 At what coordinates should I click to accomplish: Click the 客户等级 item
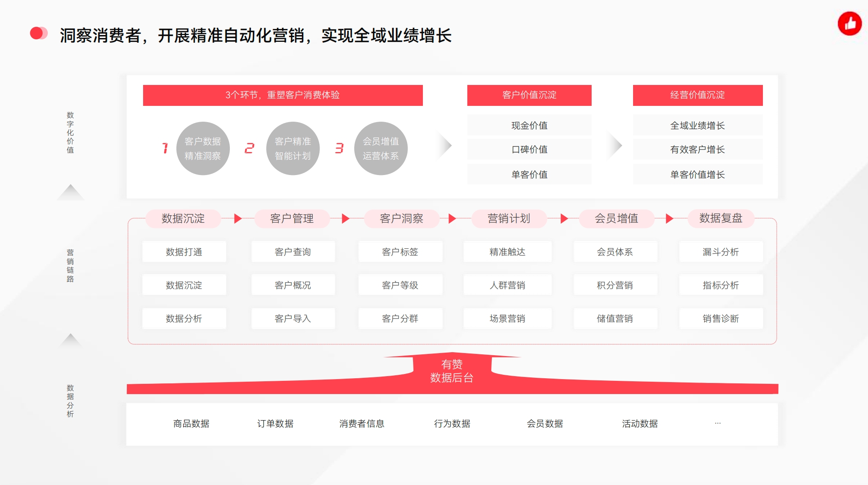click(x=400, y=285)
